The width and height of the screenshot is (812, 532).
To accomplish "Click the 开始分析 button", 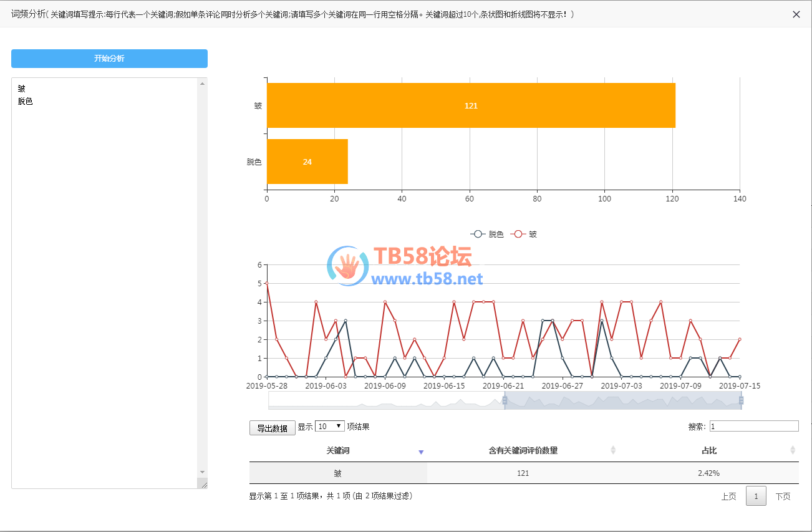I will point(109,59).
